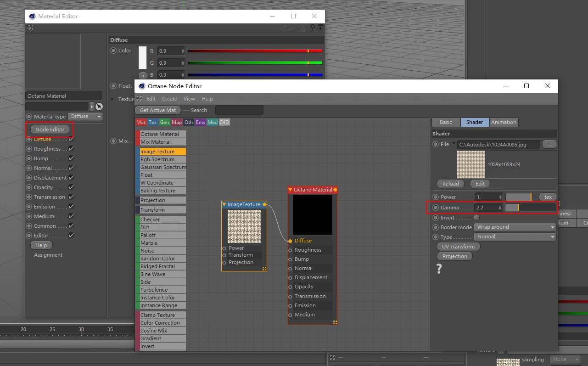Click the Get Active Mat button
Screen dimensions: 588x366
(158, 110)
